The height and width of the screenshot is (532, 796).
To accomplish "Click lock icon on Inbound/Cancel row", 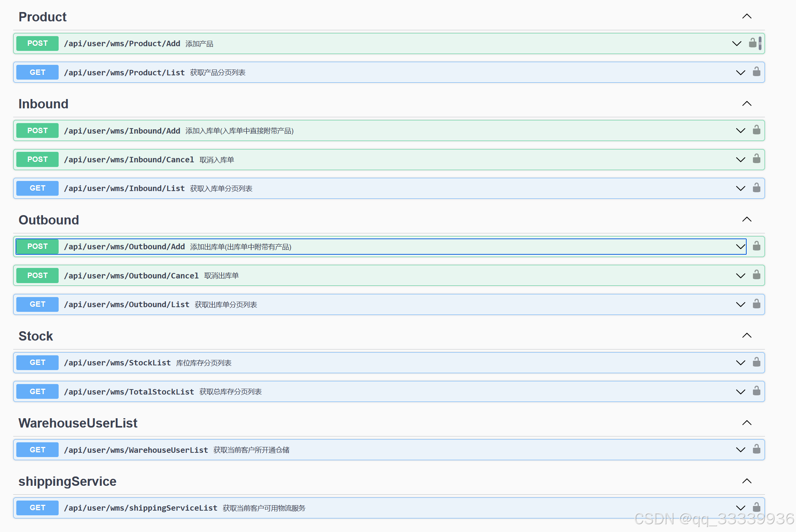I will pos(756,159).
